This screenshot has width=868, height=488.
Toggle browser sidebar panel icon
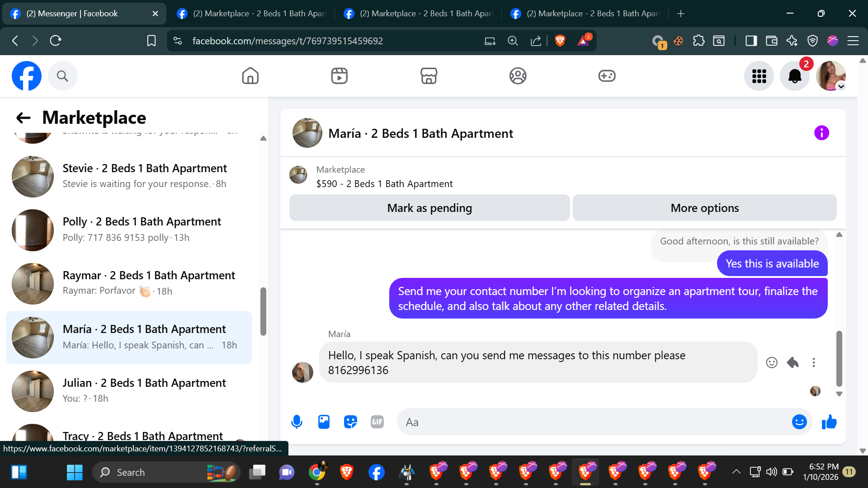click(x=751, y=41)
